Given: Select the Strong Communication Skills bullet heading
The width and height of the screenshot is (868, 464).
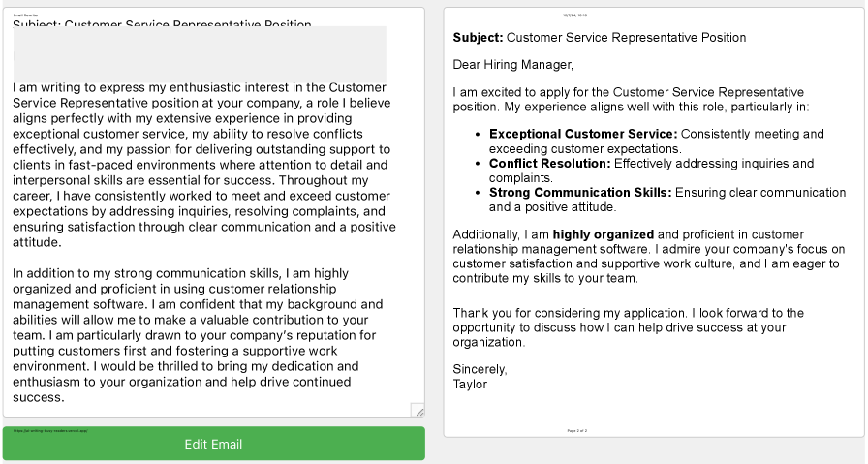Looking at the screenshot, I should tap(580, 193).
